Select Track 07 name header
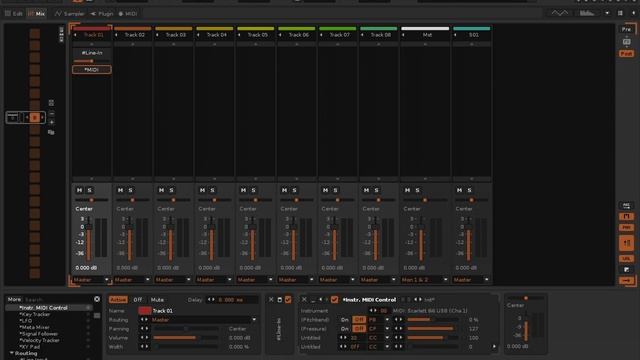Image resolution: width=640 pixels, height=360 pixels. (340, 35)
